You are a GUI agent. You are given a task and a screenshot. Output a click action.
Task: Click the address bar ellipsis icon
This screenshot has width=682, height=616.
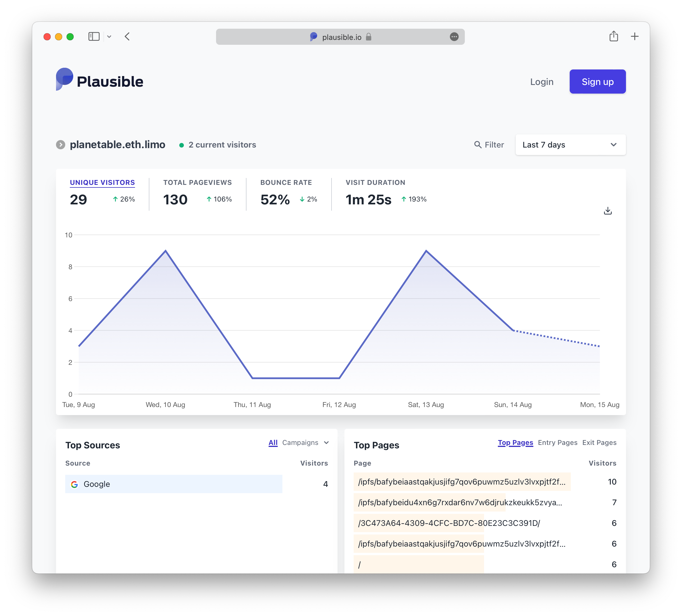click(454, 37)
